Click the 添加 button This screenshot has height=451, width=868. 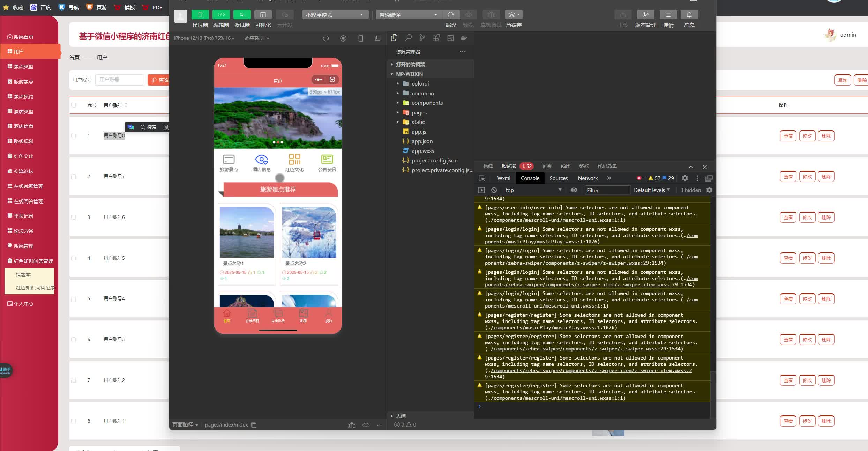click(x=842, y=80)
